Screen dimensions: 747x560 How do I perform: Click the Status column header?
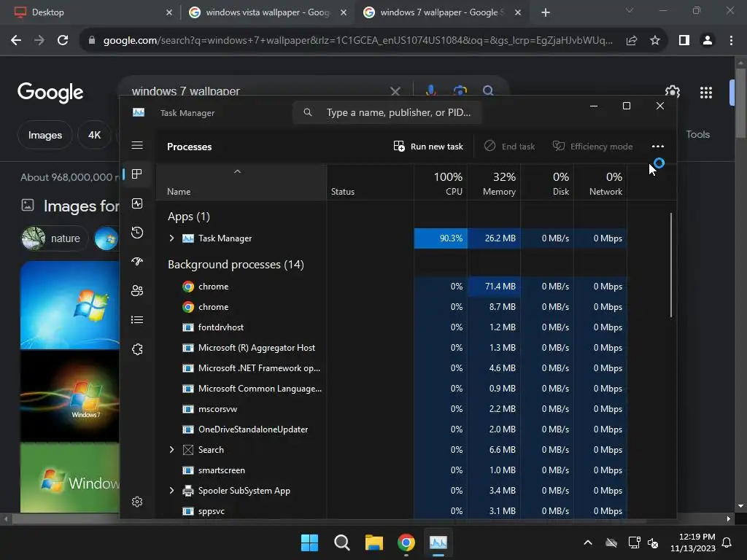(x=370, y=183)
